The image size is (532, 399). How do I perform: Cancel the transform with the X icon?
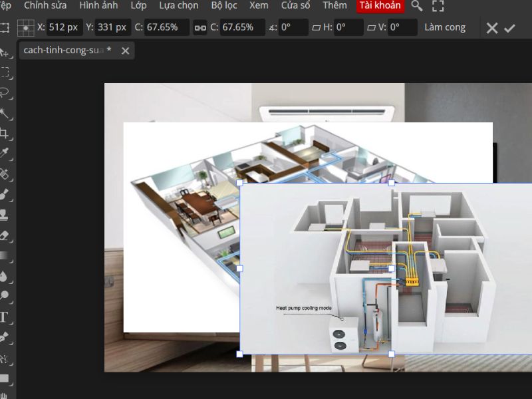point(492,28)
